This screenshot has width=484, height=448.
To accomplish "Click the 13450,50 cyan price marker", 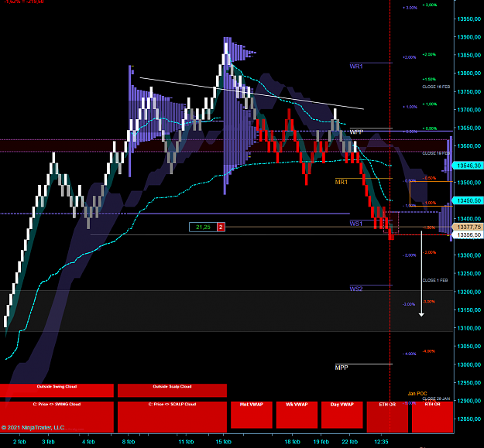I will pos(468,200).
